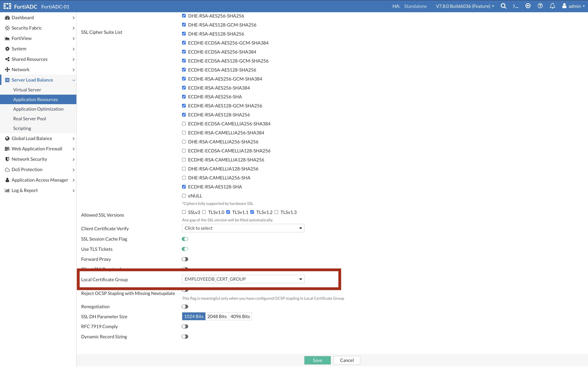The height and width of the screenshot is (367, 588).
Task: Open the notifications bell icon
Action: pos(552,6)
